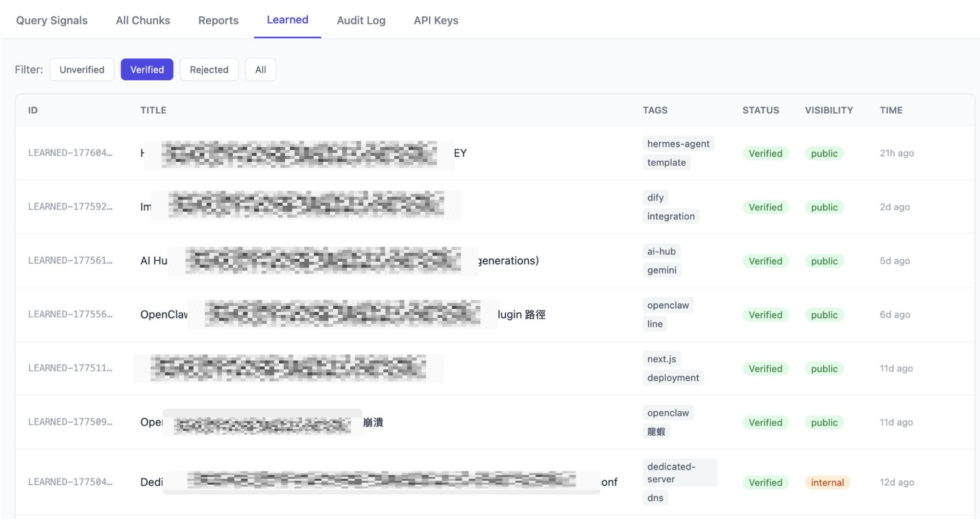Filter by Rejected entries
This screenshot has width=980, height=521.
click(x=209, y=69)
